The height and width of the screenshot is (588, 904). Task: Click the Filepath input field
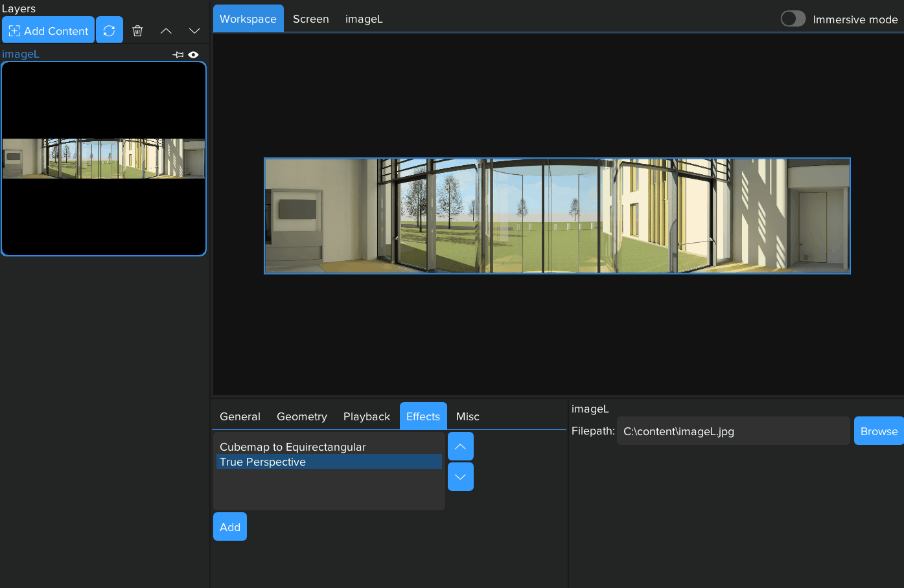point(732,431)
